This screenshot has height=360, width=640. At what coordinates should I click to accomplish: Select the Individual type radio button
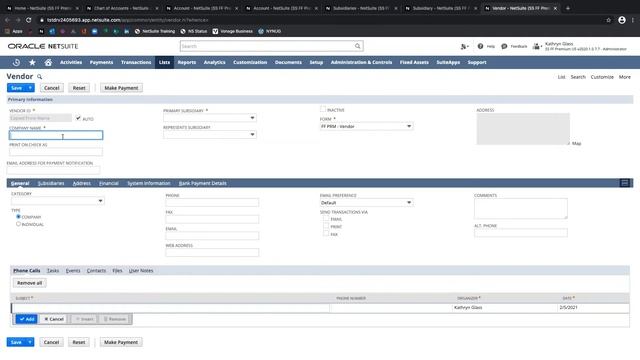click(x=18, y=224)
